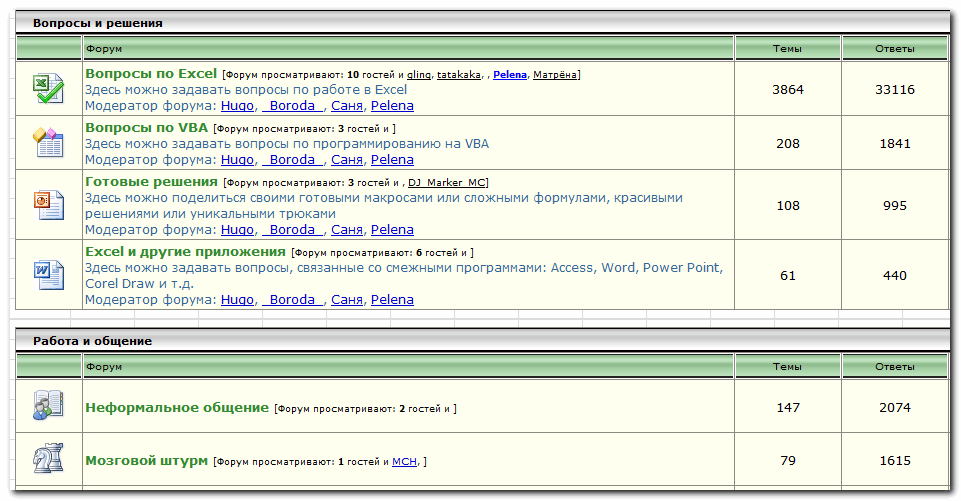Open the Неформальное общение forum
The height and width of the screenshot is (501, 961).
[177, 408]
